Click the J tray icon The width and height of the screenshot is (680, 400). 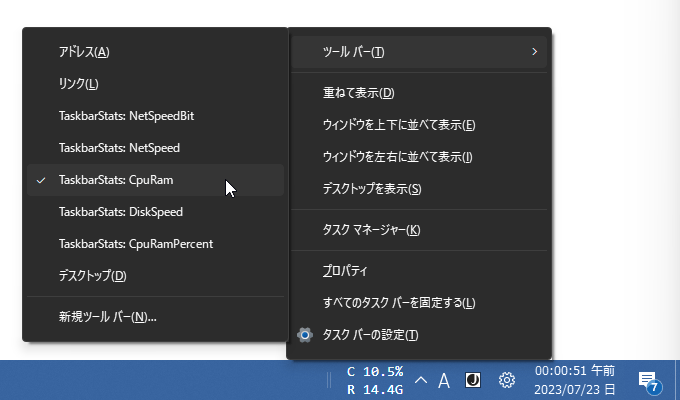(x=473, y=380)
